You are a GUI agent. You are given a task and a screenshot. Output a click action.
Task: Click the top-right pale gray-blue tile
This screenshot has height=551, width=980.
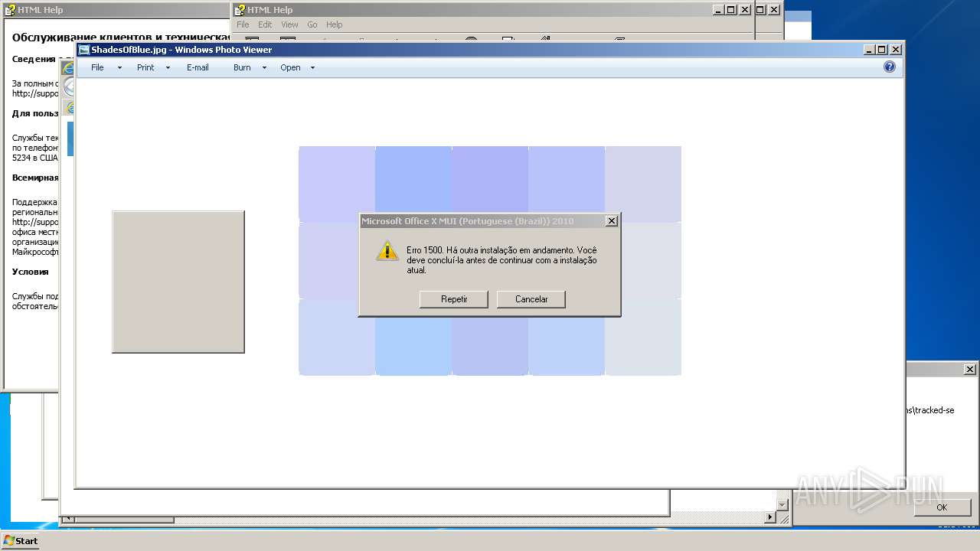click(x=643, y=184)
